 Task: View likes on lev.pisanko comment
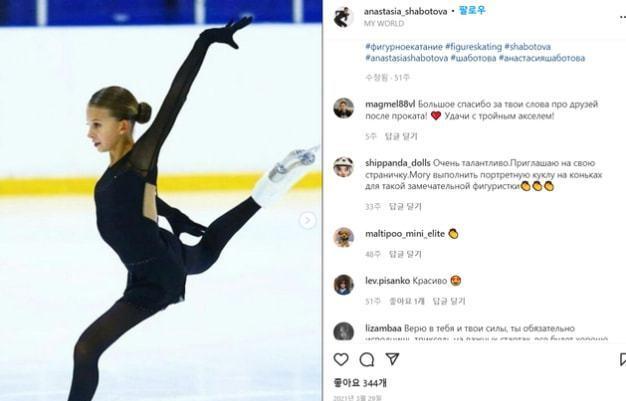click(406, 301)
